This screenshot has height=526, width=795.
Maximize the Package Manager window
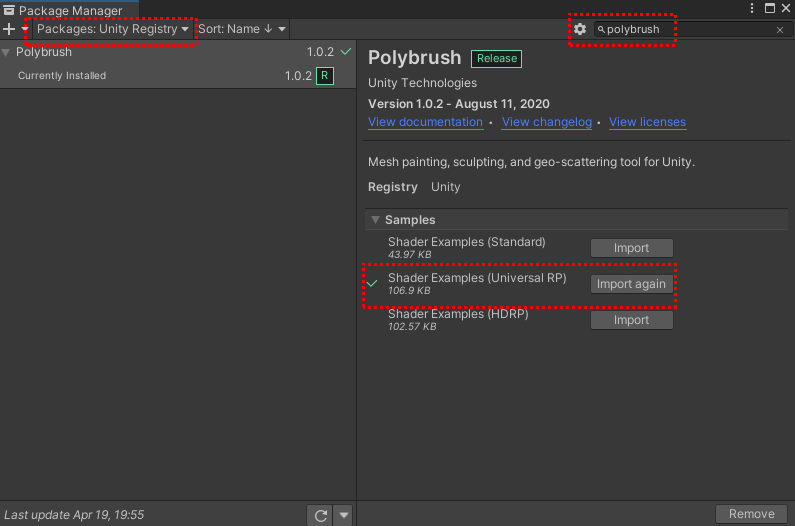770,8
